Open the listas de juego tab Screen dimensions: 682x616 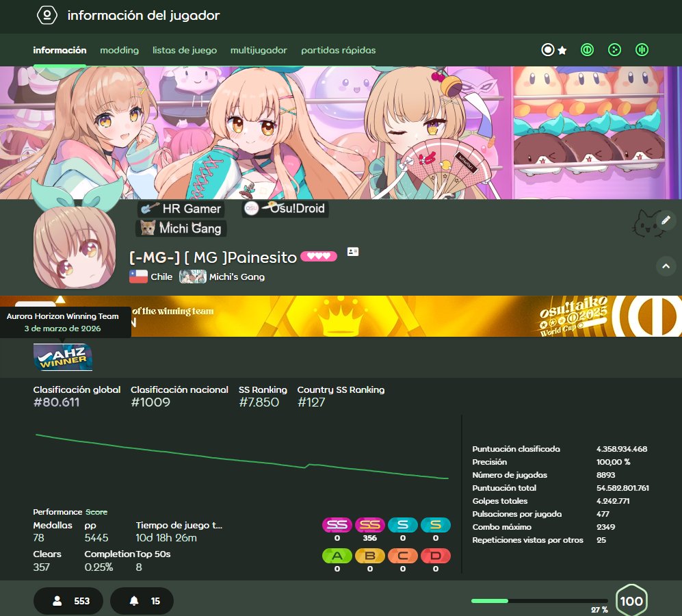click(185, 50)
